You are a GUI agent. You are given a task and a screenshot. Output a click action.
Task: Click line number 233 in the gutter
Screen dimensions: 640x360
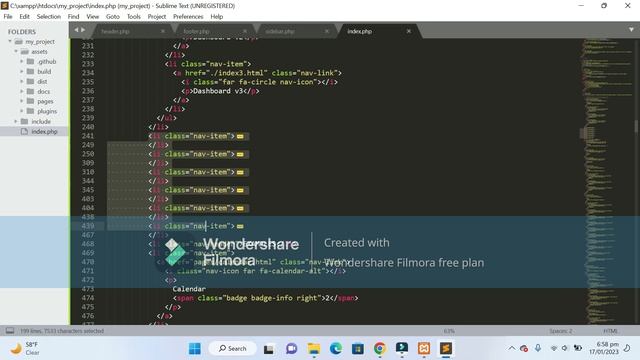point(88,64)
